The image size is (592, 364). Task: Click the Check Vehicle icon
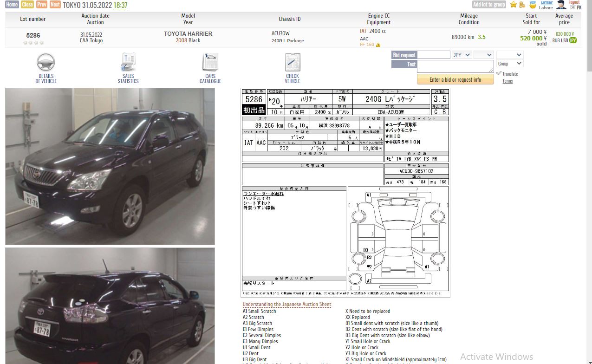click(293, 63)
